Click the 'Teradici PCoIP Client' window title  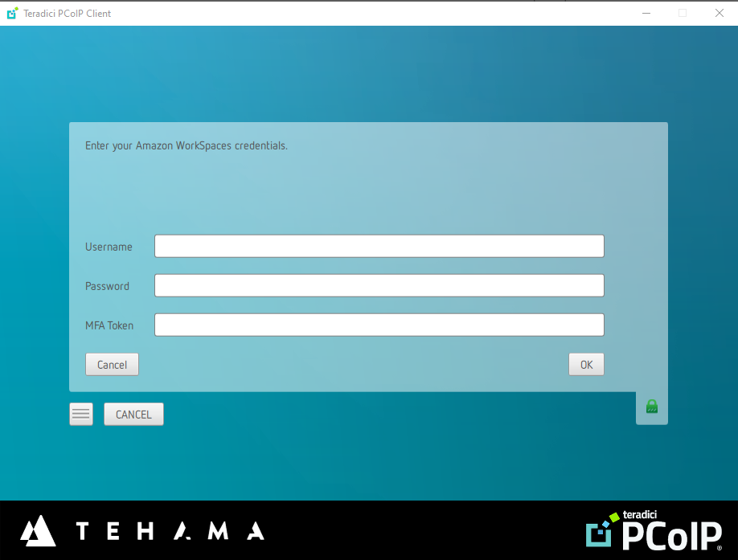(x=68, y=14)
